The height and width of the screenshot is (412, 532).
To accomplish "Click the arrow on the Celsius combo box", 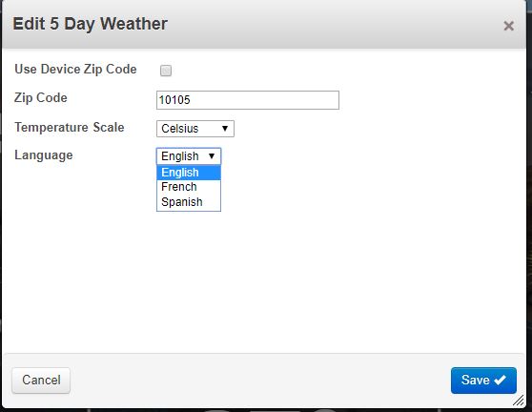I will (225, 129).
